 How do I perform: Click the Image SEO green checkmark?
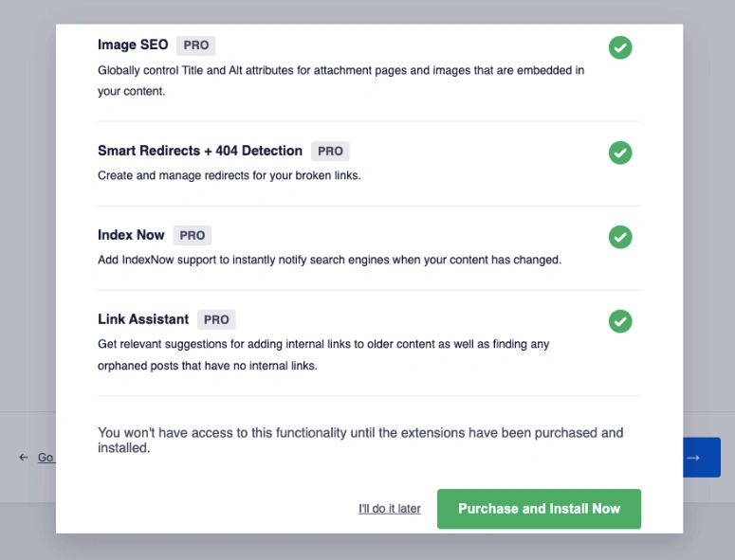pos(620,47)
